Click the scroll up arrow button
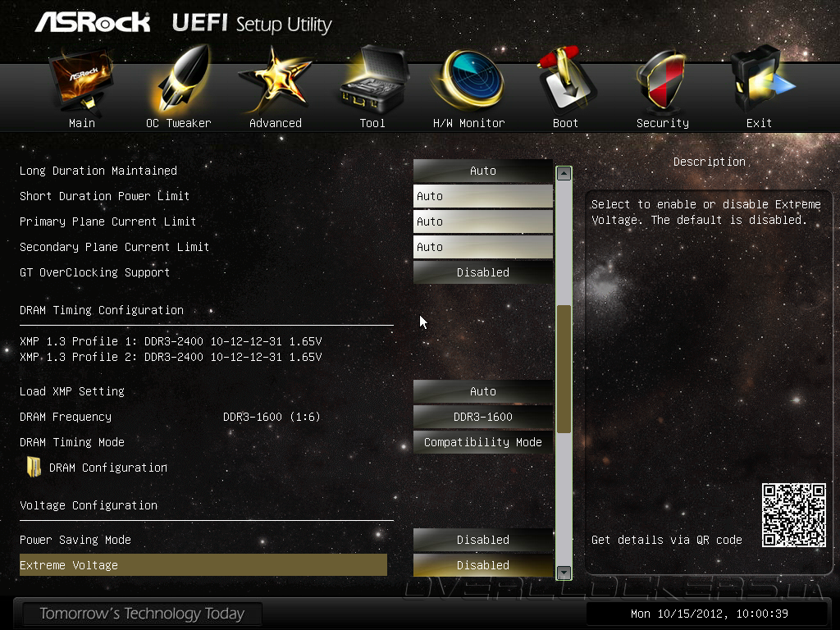Screen dimensions: 840x630 click(564, 174)
